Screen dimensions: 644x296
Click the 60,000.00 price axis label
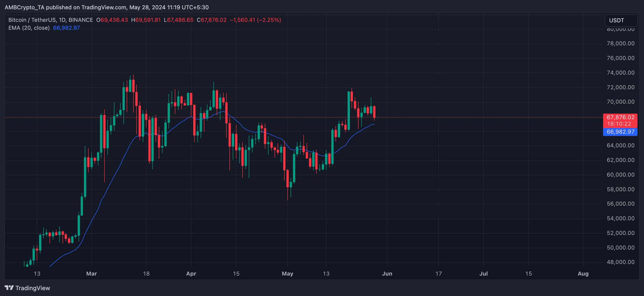[621, 175]
